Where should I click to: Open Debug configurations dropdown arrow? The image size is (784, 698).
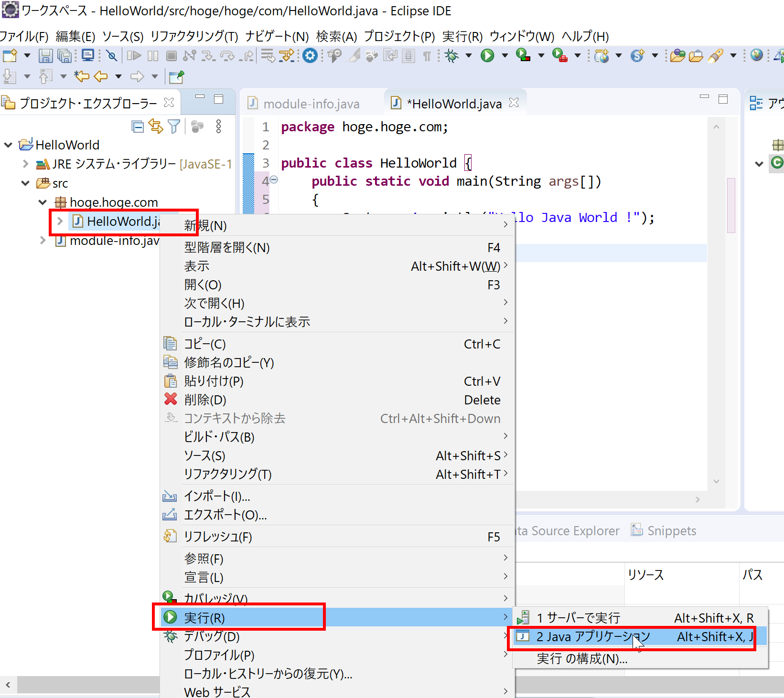(x=469, y=56)
